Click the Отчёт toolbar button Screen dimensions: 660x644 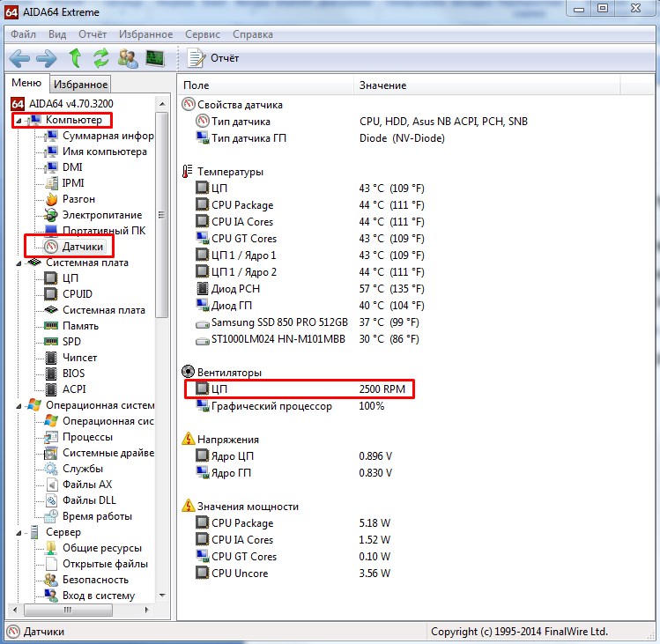pos(213,58)
